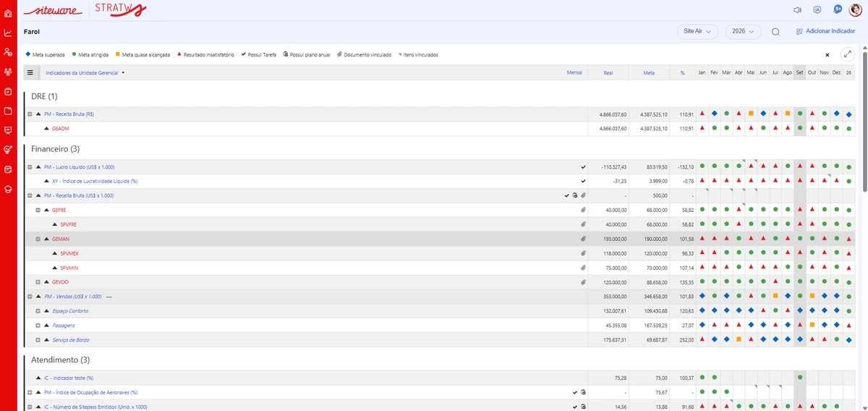
Task: Expand the GEVDO row
Action: click(38, 282)
